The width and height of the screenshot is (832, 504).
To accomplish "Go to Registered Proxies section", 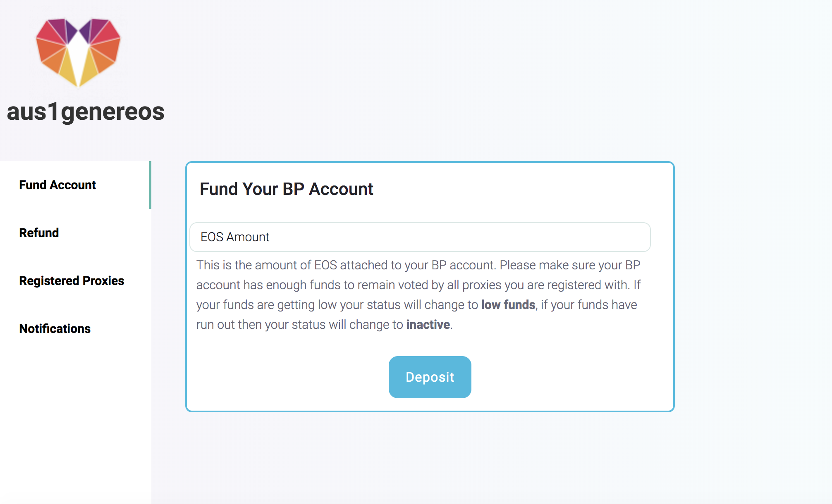I will click(72, 281).
